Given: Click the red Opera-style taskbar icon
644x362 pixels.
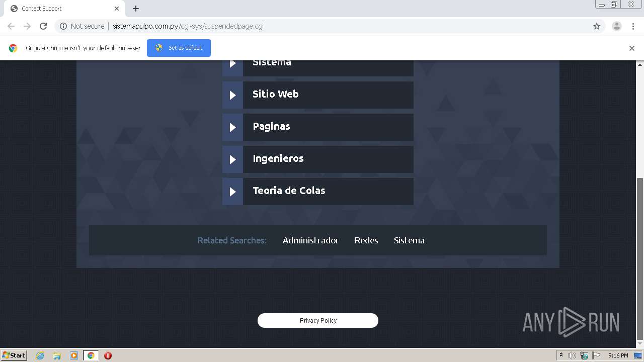Looking at the screenshot, I should (x=108, y=355).
